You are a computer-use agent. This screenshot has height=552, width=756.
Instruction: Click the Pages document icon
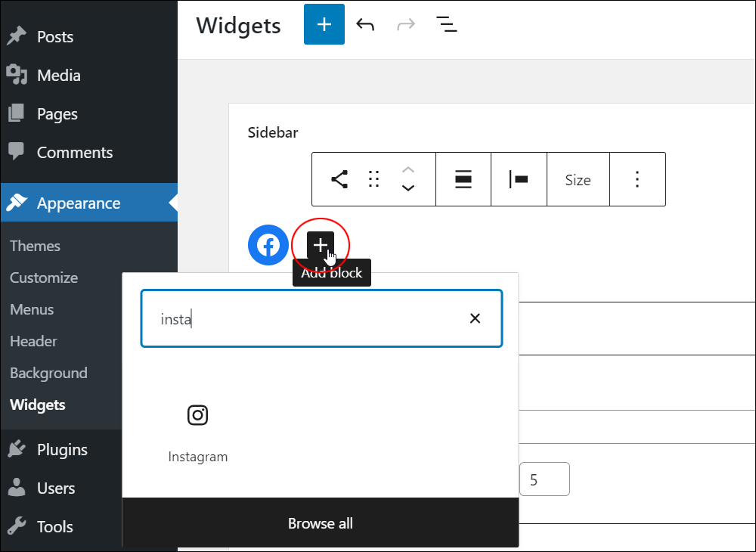coord(17,113)
